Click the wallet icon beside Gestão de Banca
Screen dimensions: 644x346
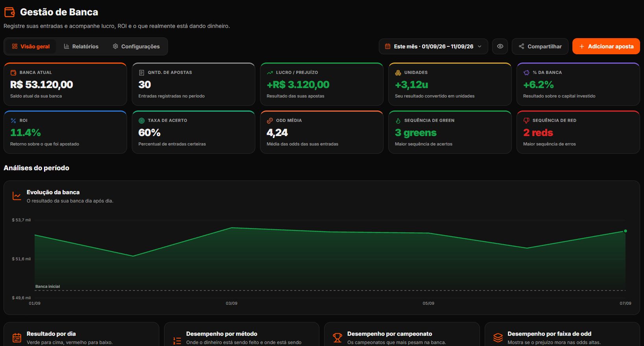(9, 12)
